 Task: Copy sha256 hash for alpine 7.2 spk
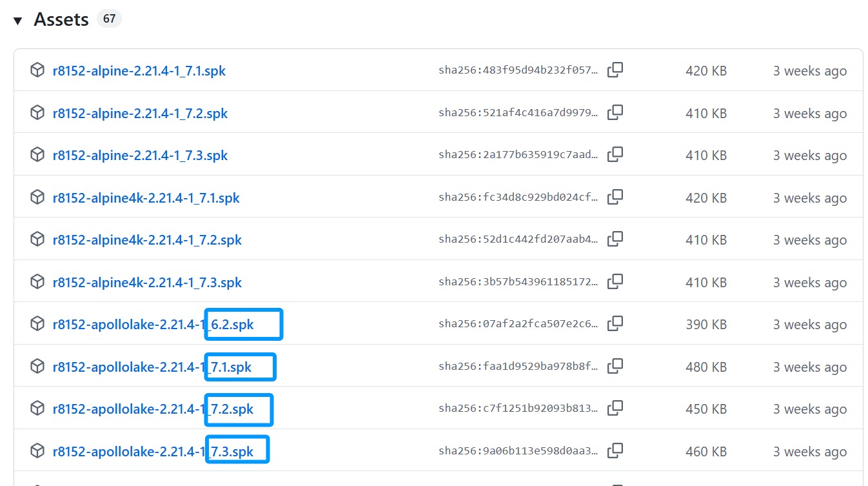[x=615, y=113]
